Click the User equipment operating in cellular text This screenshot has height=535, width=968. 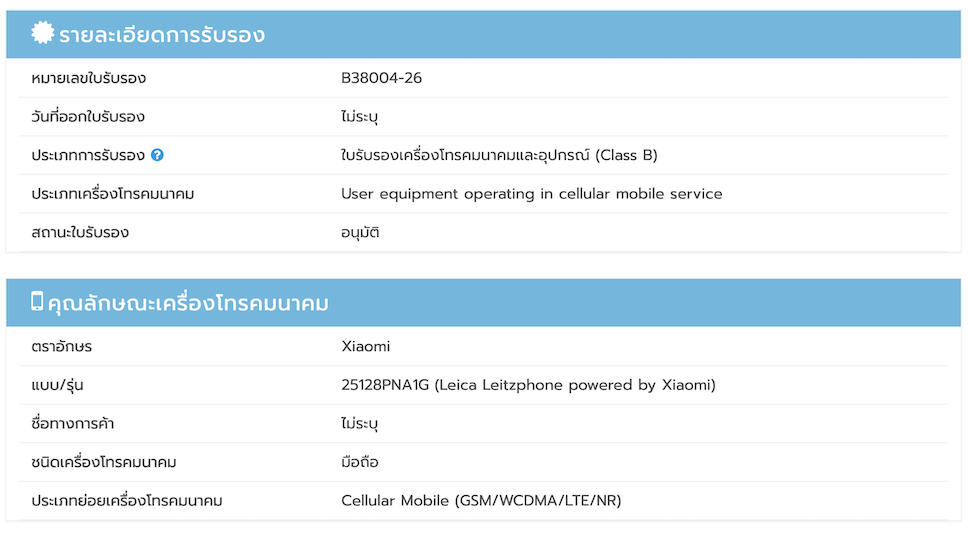pyautogui.click(x=531, y=194)
